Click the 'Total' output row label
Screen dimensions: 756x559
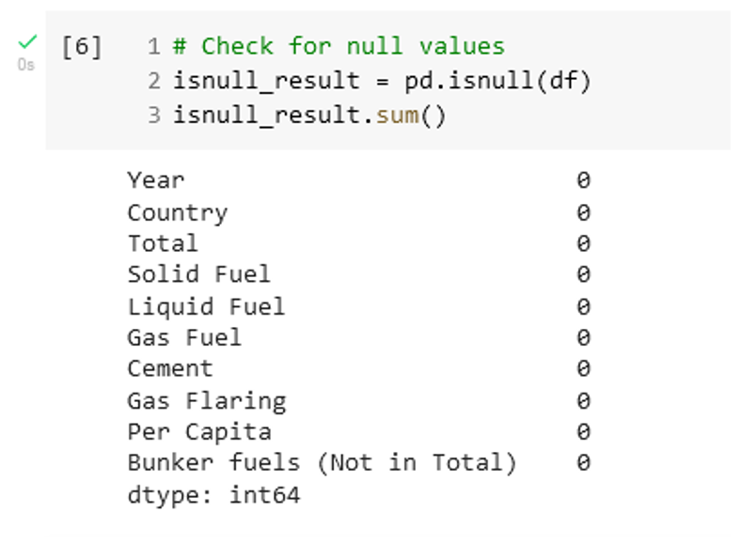pos(163,243)
